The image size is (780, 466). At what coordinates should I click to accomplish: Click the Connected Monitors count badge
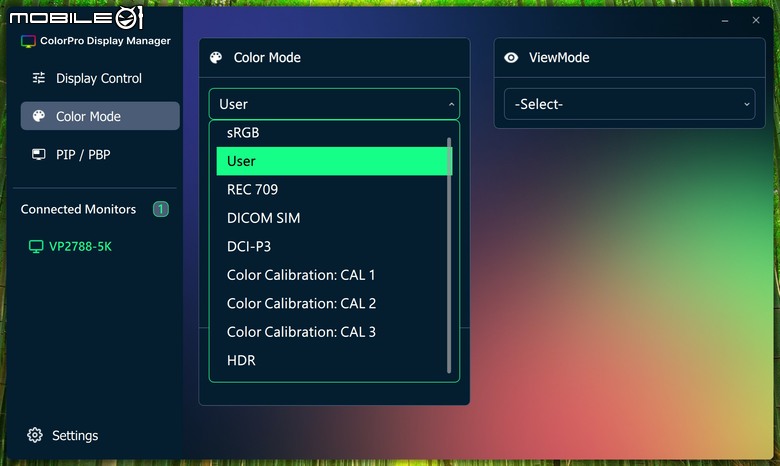[x=161, y=209]
